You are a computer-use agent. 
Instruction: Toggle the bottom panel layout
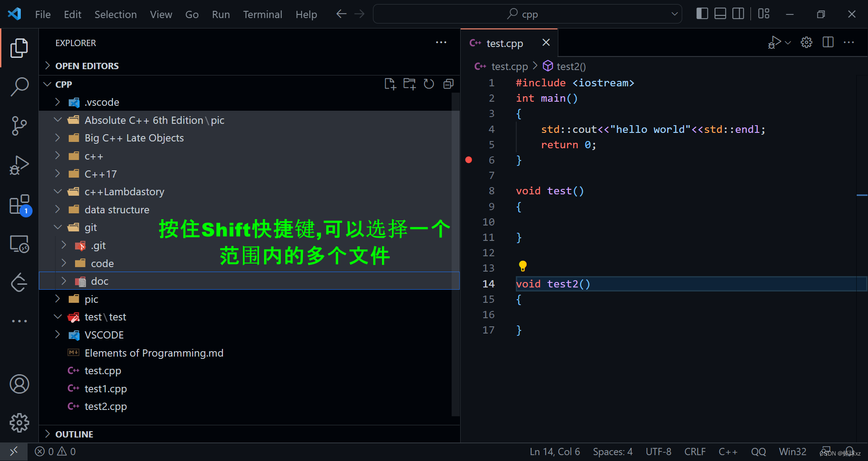720,14
